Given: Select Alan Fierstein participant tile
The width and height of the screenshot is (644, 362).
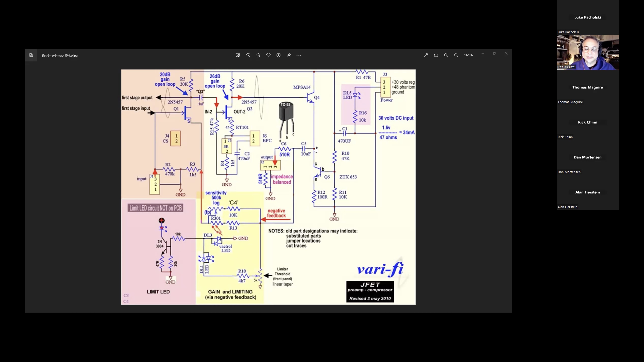Looking at the screenshot, I should pyautogui.click(x=588, y=192).
